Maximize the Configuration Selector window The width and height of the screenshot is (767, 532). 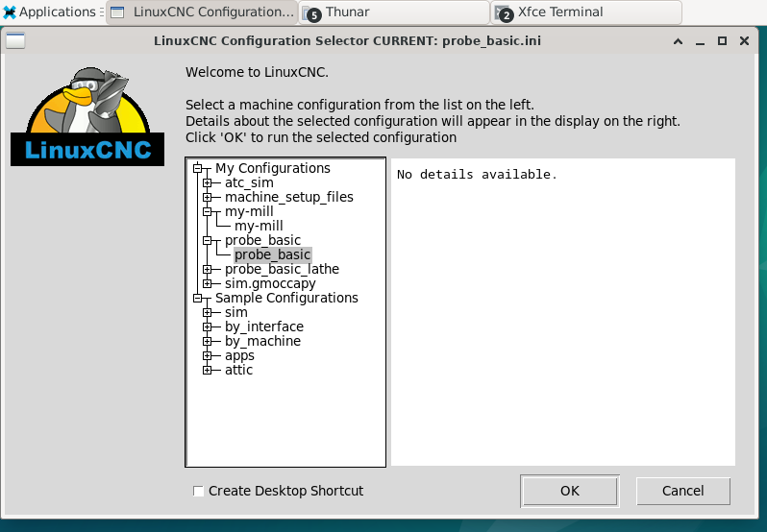click(722, 41)
